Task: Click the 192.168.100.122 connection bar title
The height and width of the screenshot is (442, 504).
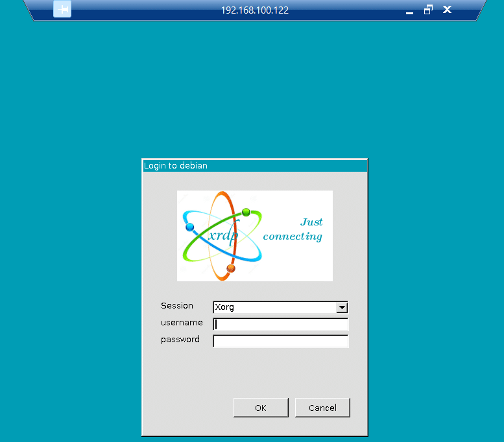Action: click(254, 10)
